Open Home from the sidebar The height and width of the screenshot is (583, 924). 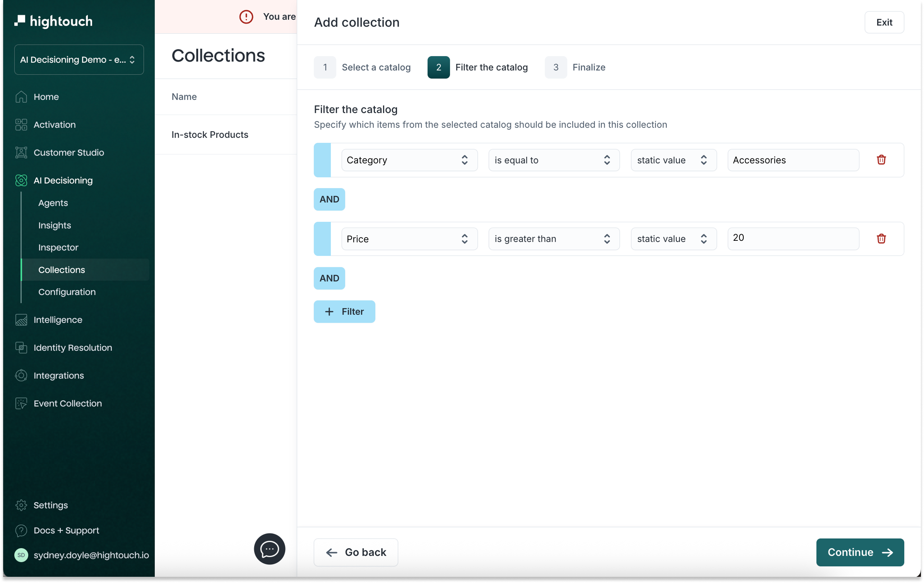point(46,96)
